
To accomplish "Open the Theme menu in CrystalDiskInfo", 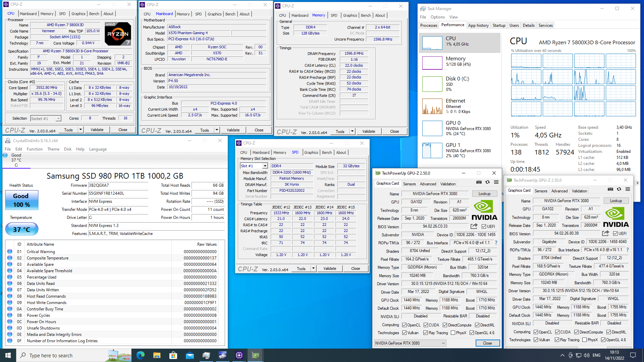I will [53, 149].
